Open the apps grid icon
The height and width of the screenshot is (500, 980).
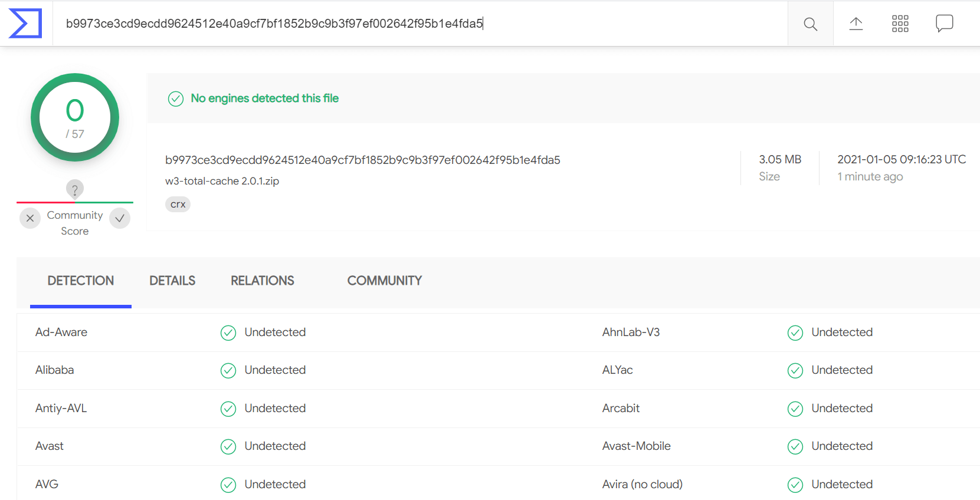pyautogui.click(x=900, y=24)
